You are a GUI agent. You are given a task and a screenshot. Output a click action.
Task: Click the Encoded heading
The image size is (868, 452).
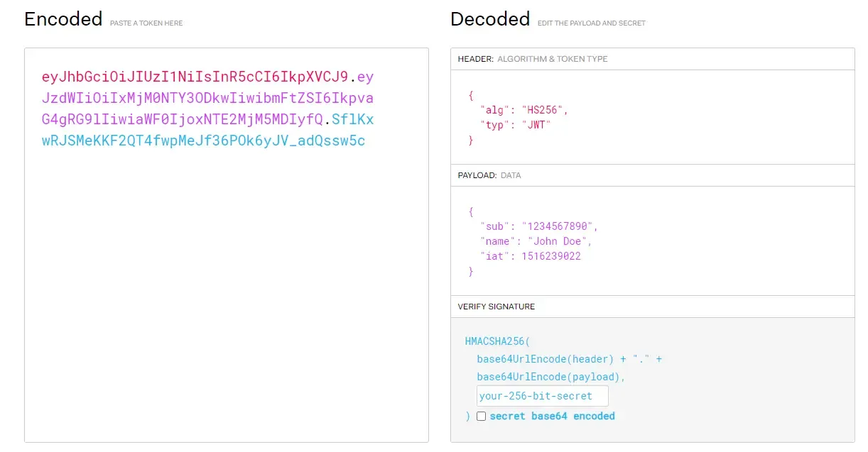[x=63, y=19]
